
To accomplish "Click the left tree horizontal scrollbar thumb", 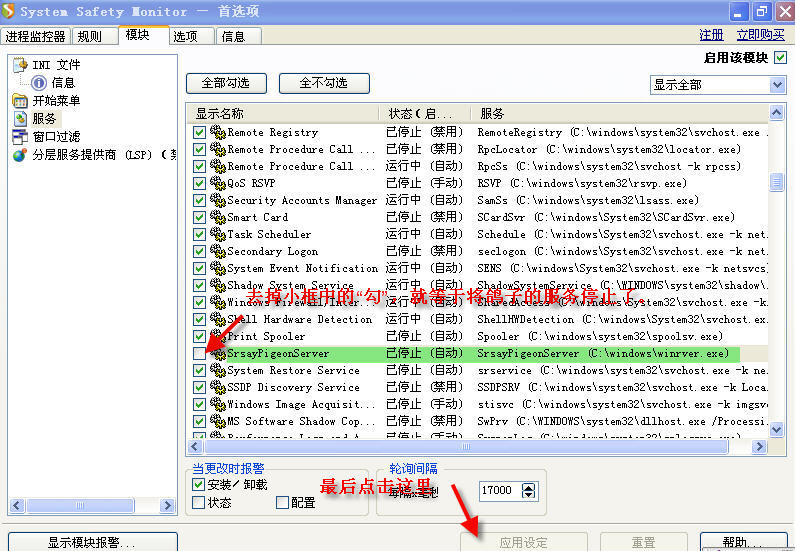I will point(80,505).
